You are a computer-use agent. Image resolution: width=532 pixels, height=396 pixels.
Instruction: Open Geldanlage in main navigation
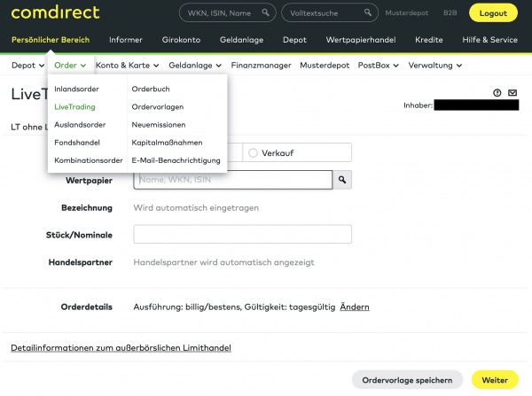coord(241,40)
